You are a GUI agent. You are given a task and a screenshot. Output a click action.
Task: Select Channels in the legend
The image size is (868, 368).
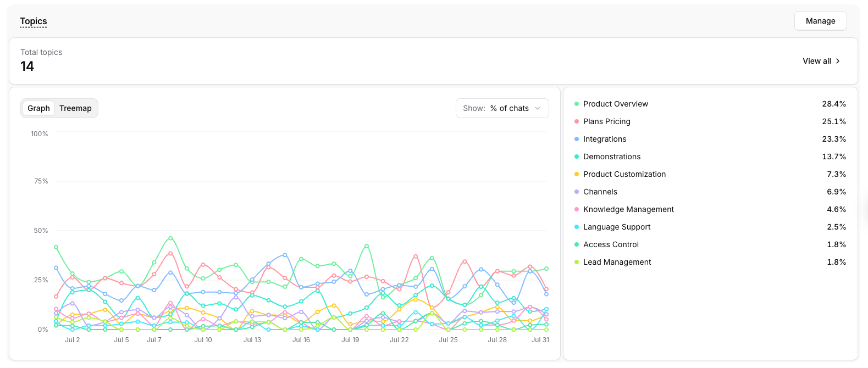tap(600, 192)
